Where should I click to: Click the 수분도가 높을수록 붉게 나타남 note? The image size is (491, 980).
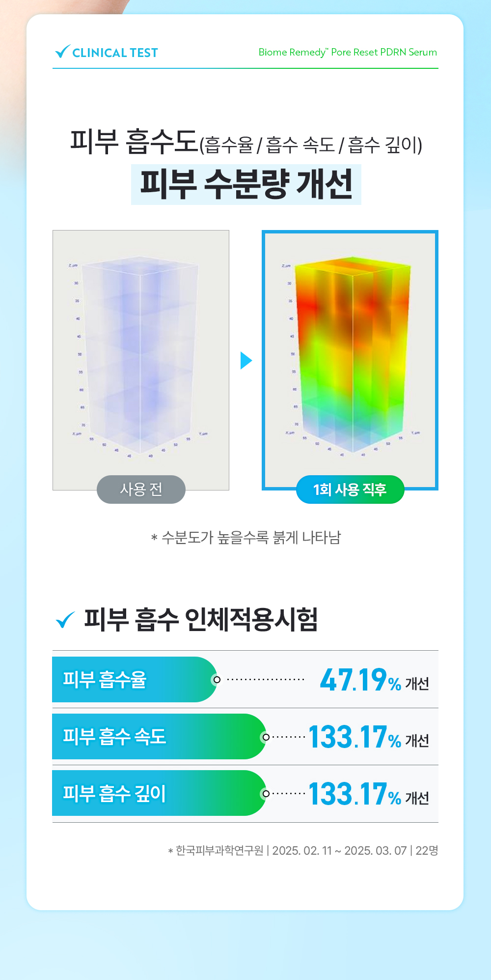246,537
